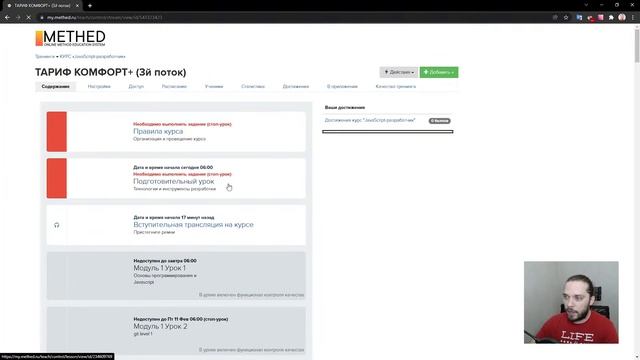Screen dimensions: 640x360
Task: Switch to the Ученики tab
Action: click(x=214, y=87)
